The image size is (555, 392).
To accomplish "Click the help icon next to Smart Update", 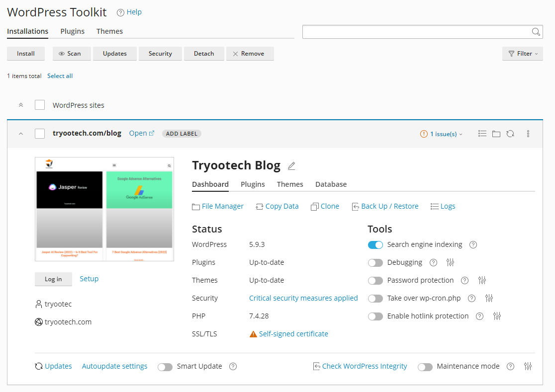I will click(233, 367).
